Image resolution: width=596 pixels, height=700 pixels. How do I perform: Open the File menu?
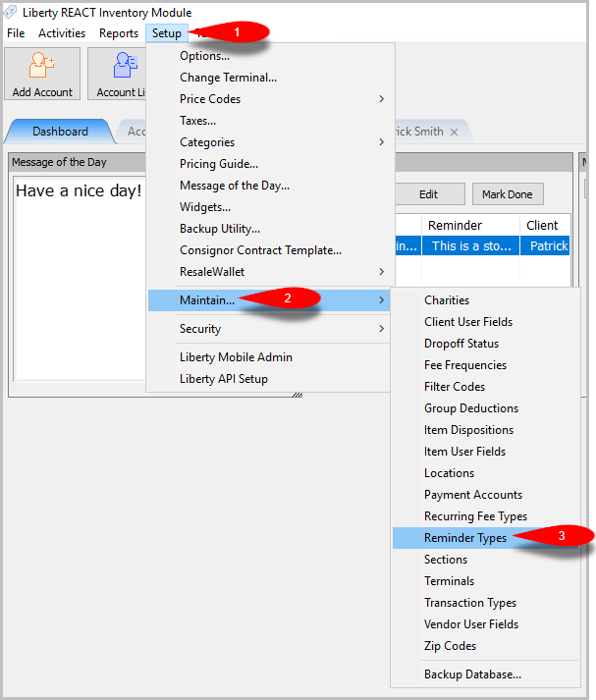click(x=16, y=33)
